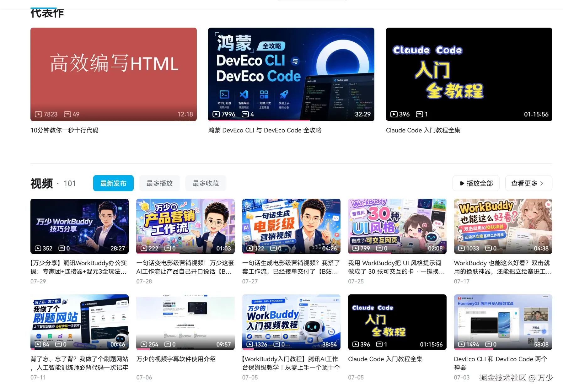Click the play-count icon beside 254

(144, 344)
